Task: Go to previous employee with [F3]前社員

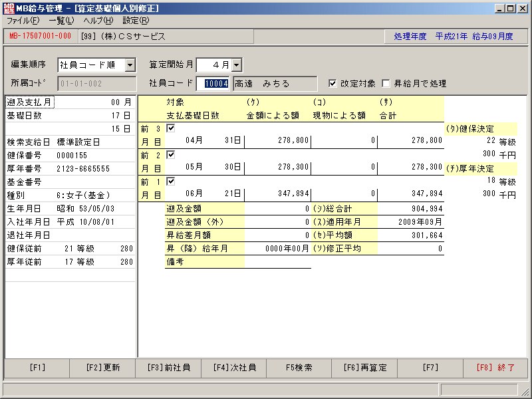Action: (168, 368)
